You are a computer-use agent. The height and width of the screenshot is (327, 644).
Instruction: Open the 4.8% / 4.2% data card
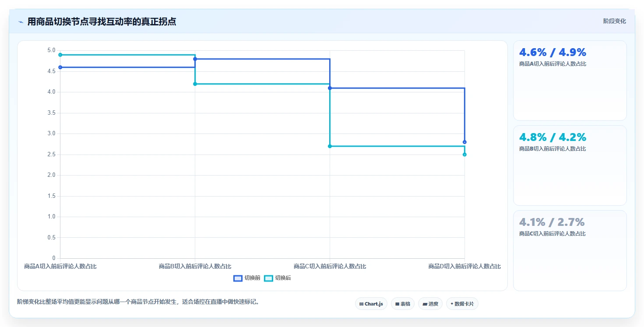coord(570,165)
